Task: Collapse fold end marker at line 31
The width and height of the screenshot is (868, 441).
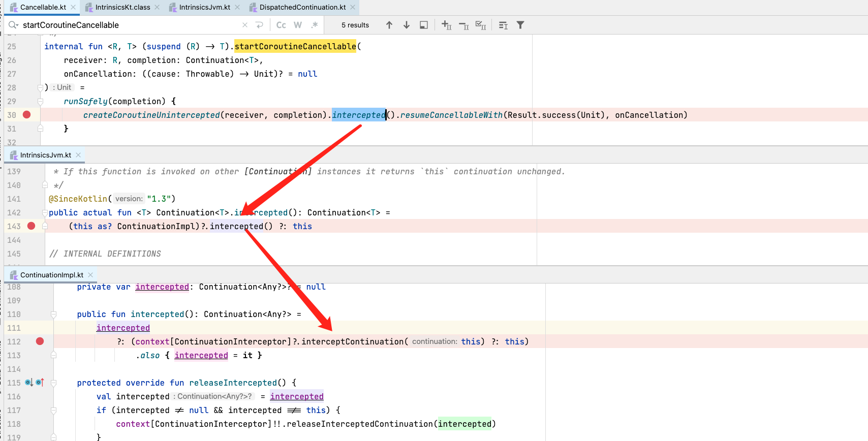Action: pyautogui.click(x=40, y=129)
